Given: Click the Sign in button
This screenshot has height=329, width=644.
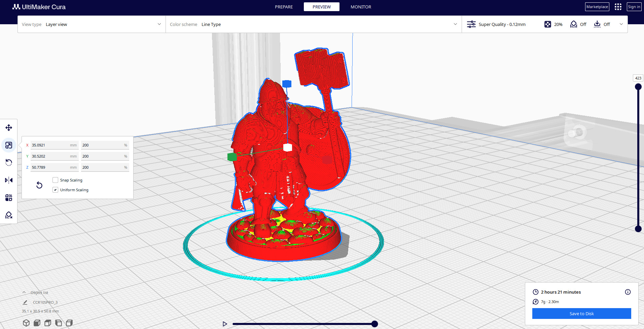Looking at the screenshot, I should [x=634, y=7].
